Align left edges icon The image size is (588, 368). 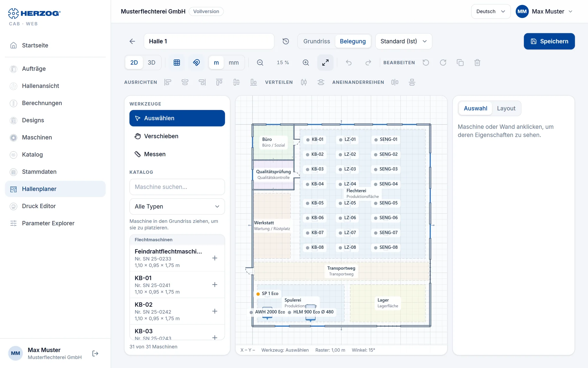tap(168, 82)
